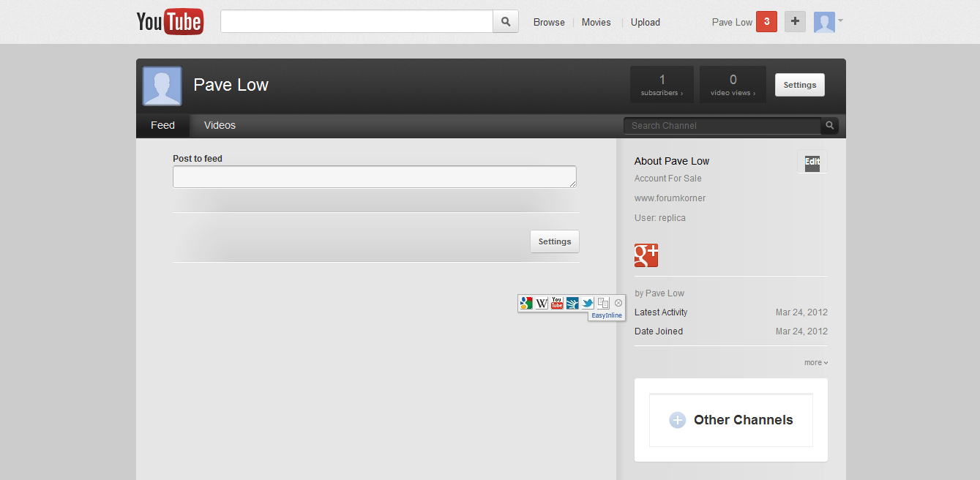Click the copy pages icon in the EasyInline toolbar
980x480 pixels.
603,303
